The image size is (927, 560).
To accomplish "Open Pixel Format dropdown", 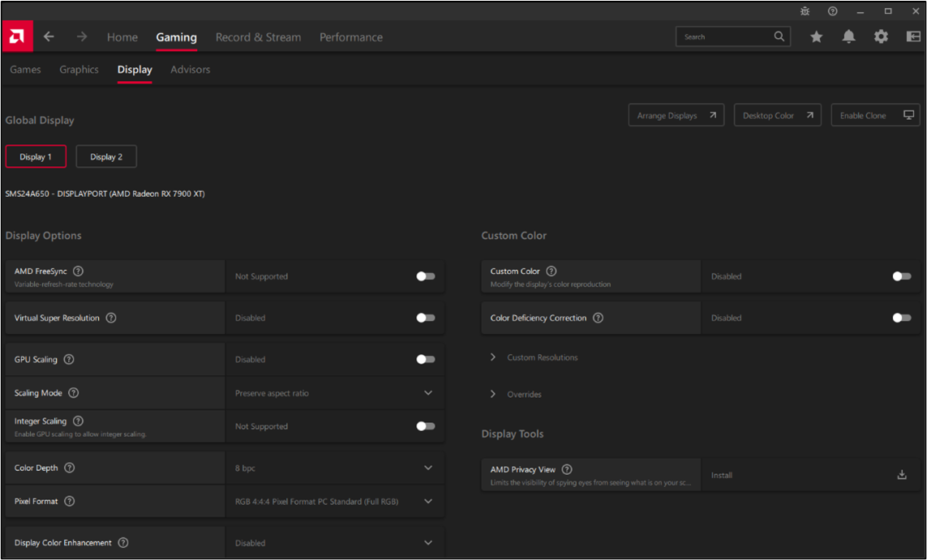I will pyautogui.click(x=335, y=502).
